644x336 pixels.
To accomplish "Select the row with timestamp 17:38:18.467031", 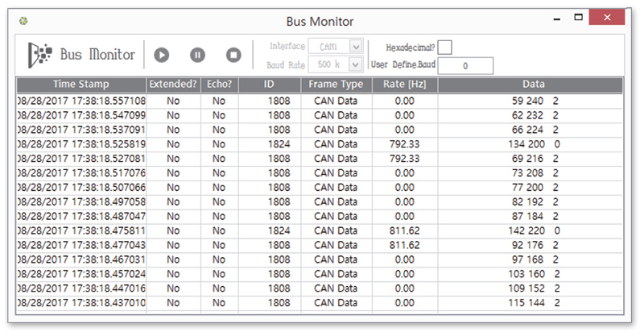I will point(320,259).
